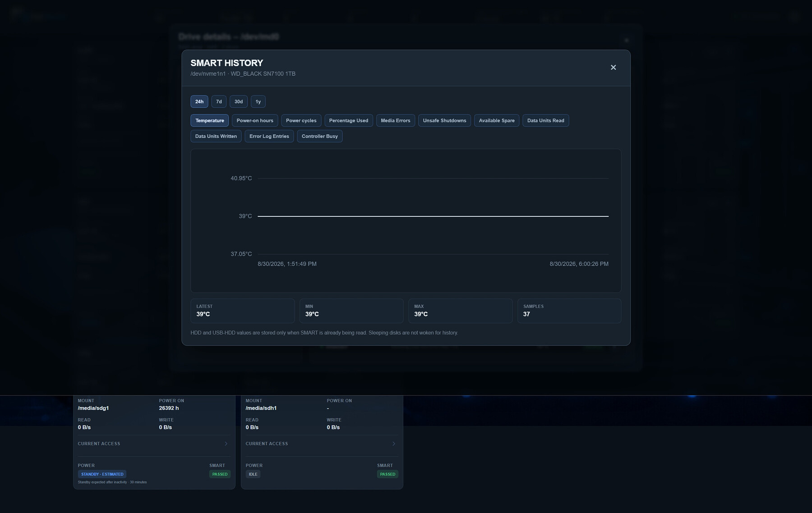The height and width of the screenshot is (513, 812).
Task: Click the HDD and USB-HDD footnote text
Action: coord(324,333)
